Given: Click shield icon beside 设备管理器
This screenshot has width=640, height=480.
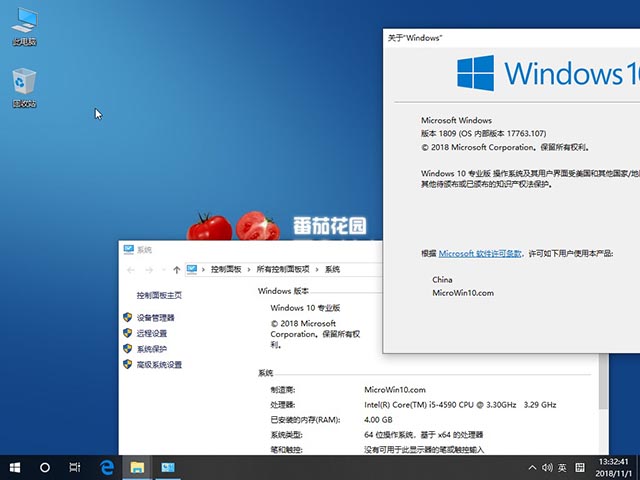Looking at the screenshot, I should (x=128, y=317).
